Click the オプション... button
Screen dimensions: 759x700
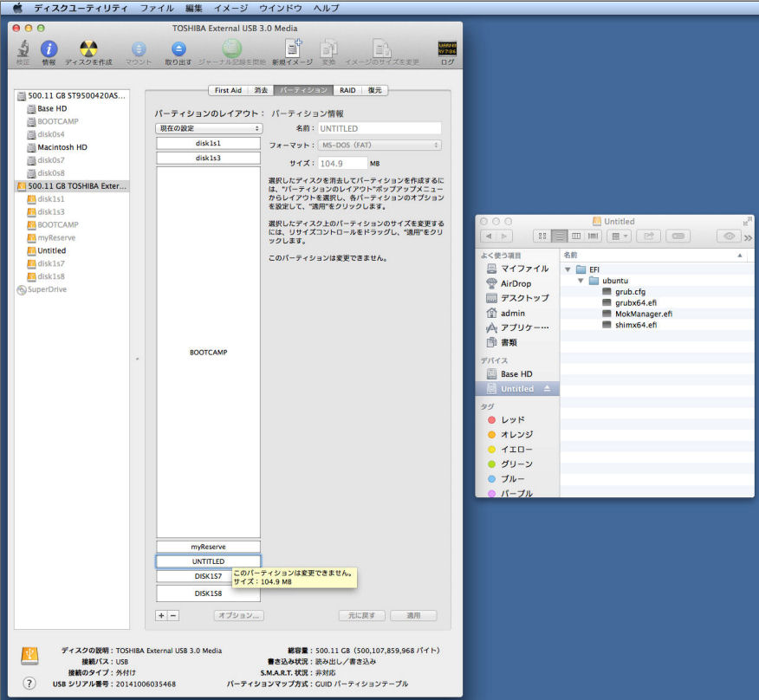pos(238,615)
